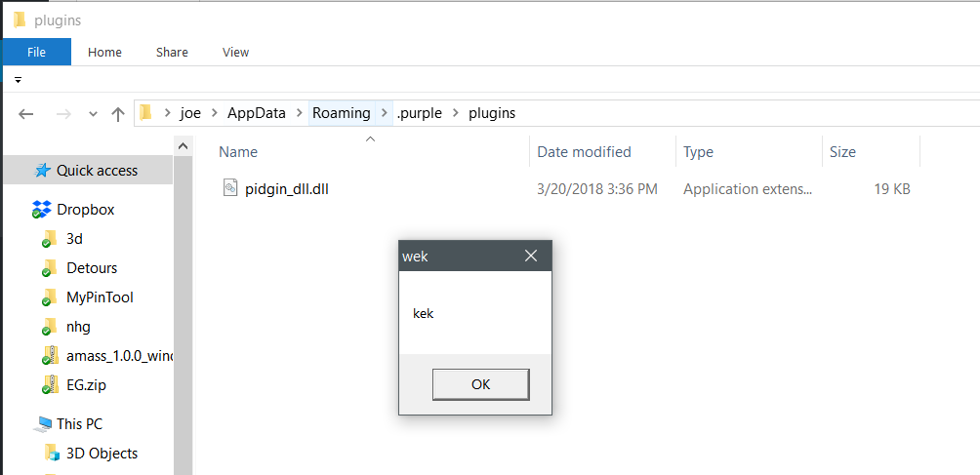The image size is (980, 475).
Task: Click the Back navigation arrow
Action: (x=27, y=113)
